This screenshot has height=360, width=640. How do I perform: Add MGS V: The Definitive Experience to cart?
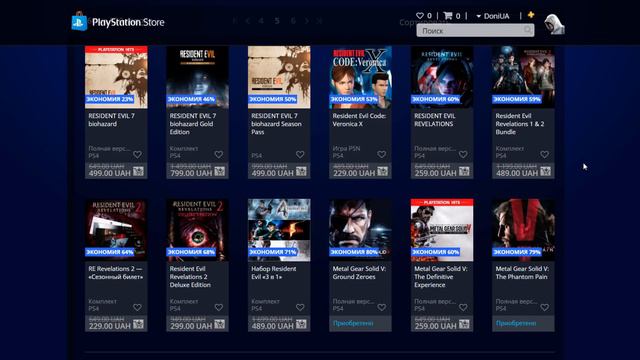464,324
